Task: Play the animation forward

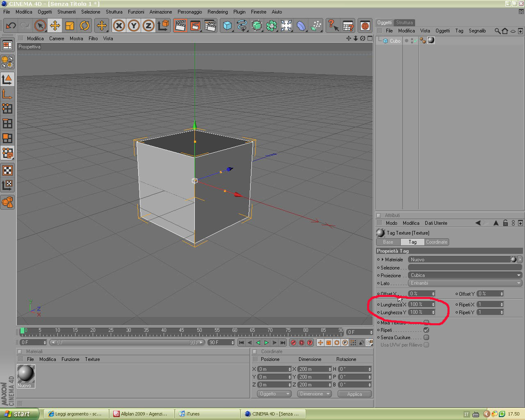Action: point(266,342)
